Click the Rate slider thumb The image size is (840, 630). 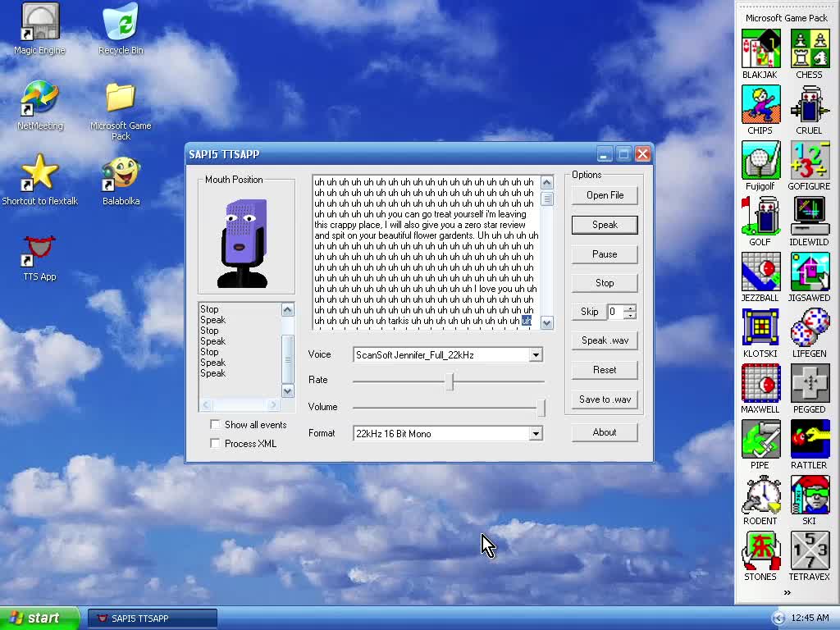(450, 381)
